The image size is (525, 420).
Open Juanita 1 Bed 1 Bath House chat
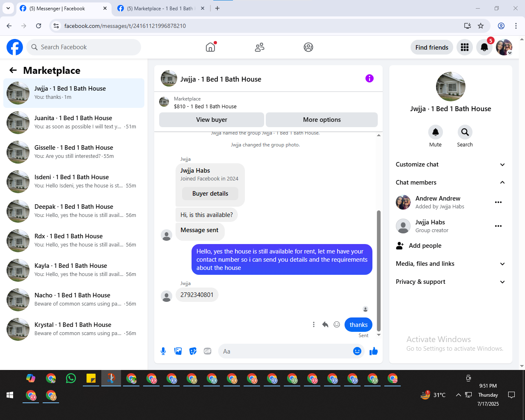[x=74, y=122]
